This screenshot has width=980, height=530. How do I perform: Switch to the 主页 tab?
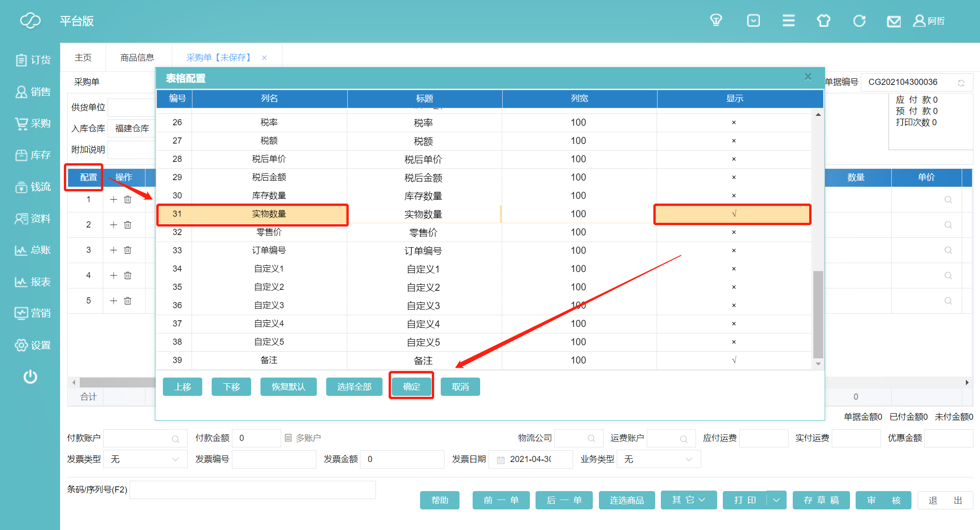83,58
